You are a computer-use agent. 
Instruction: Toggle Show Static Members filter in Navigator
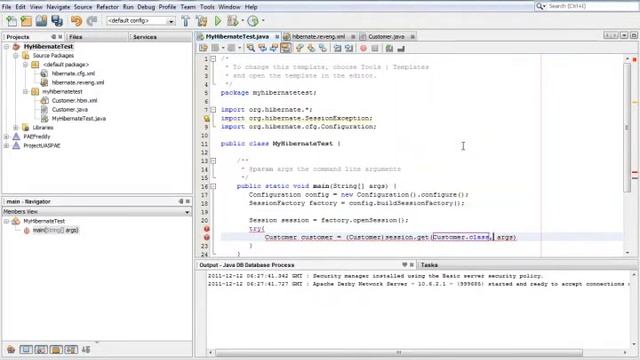point(41,349)
